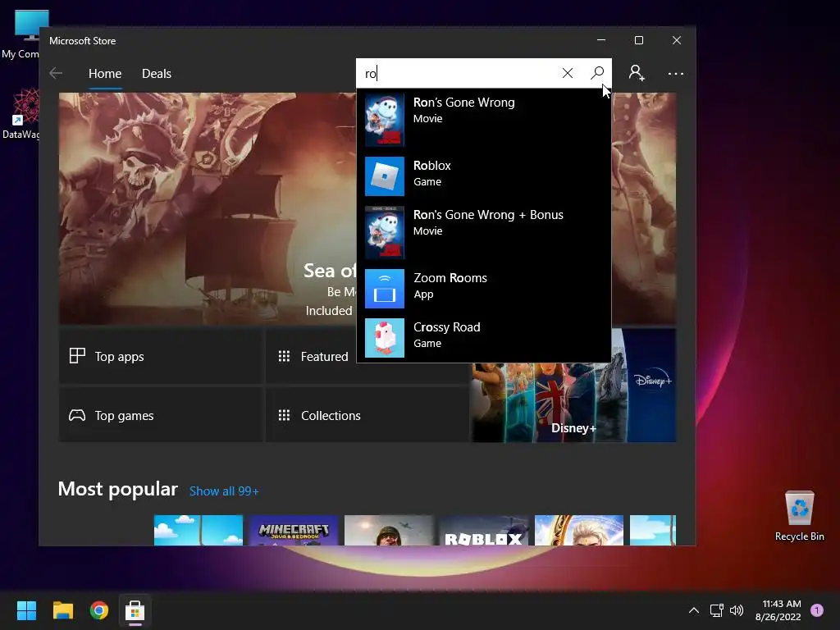Open the Windows Start menu
840x630 pixels.
click(26, 610)
